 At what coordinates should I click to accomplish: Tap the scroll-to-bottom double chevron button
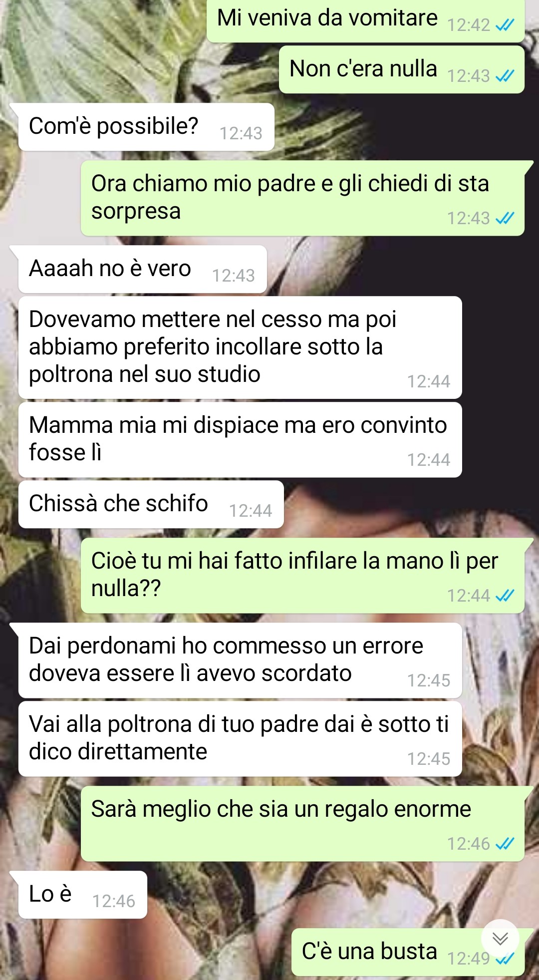500,938
